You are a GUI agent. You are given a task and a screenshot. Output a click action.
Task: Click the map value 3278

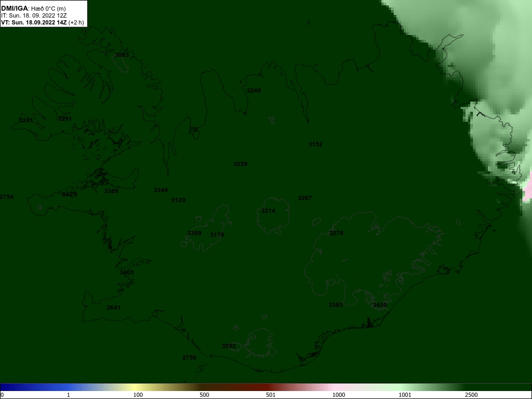click(x=336, y=234)
